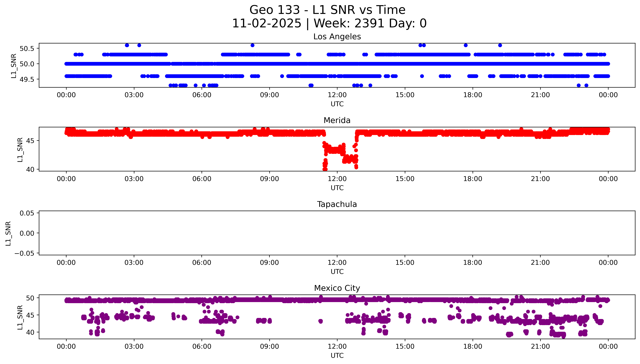This screenshot has width=640, height=364.
Task: Click the 'Mexico City' subplot title
Action: tap(337, 288)
